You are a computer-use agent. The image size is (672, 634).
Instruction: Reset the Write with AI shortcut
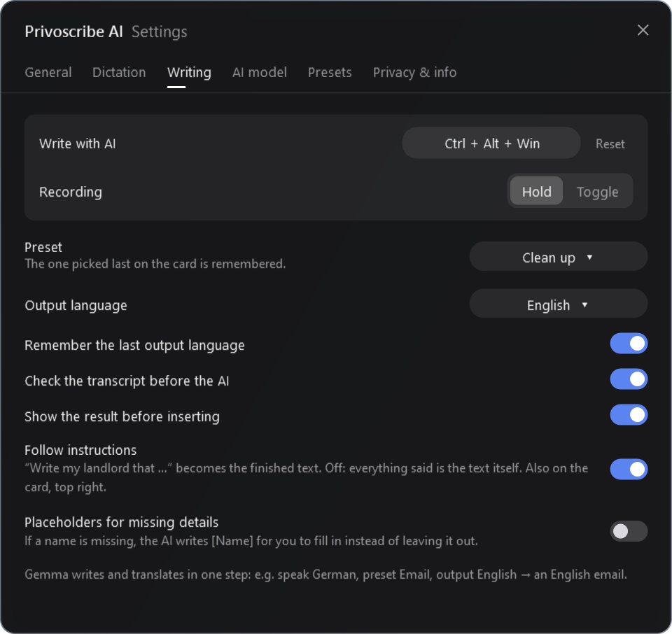click(x=610, y=144)
